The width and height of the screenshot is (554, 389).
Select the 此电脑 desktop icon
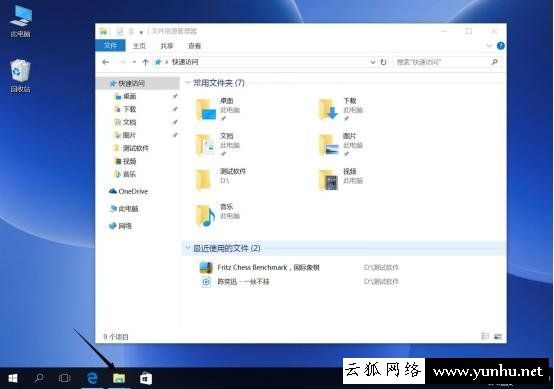click(20, 22)
